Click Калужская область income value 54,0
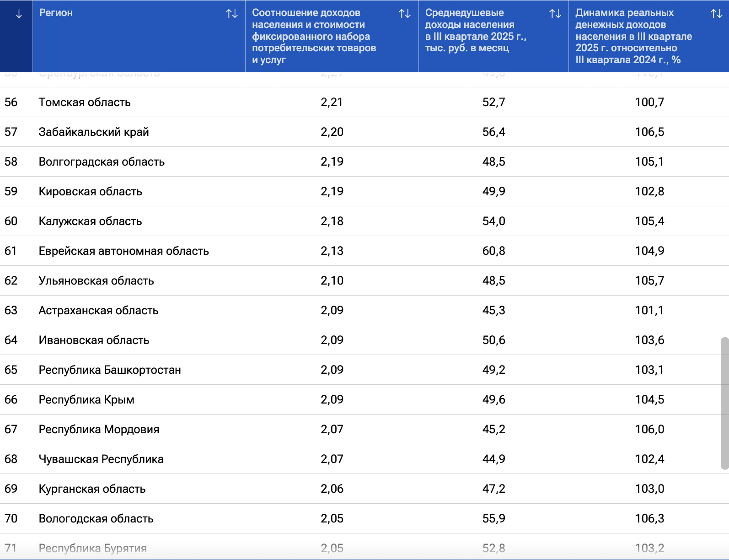The image size is (729, 560). 493,221
